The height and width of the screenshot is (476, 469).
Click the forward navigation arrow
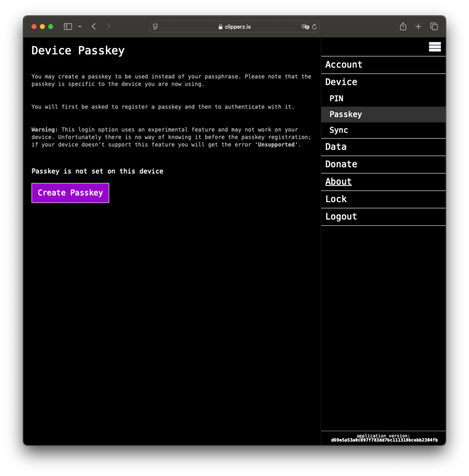pos(109,26)
